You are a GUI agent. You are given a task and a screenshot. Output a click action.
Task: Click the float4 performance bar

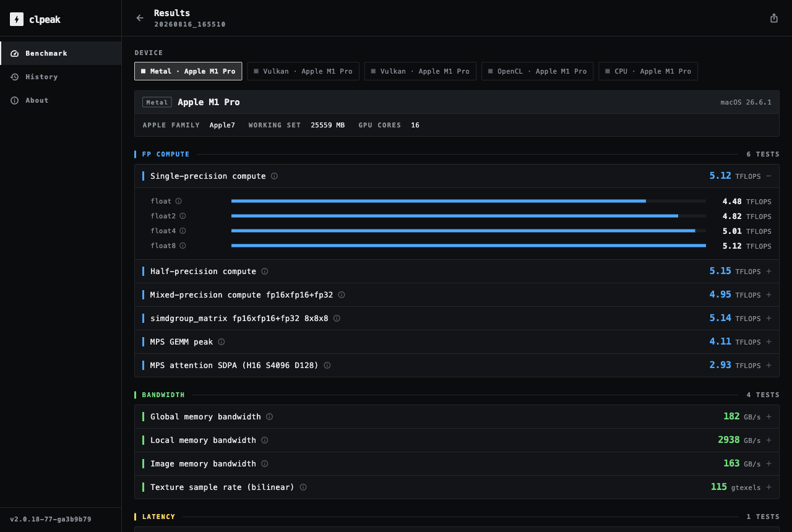pyautogui.click(x=468, y=231)
